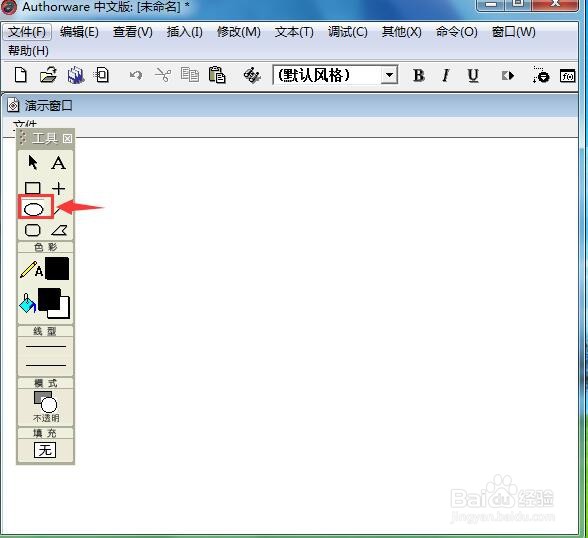Image resolution: width=588 pixels, height=538 pixels.
Task: Click the pencil line color icon
Action: click(28, 269)
